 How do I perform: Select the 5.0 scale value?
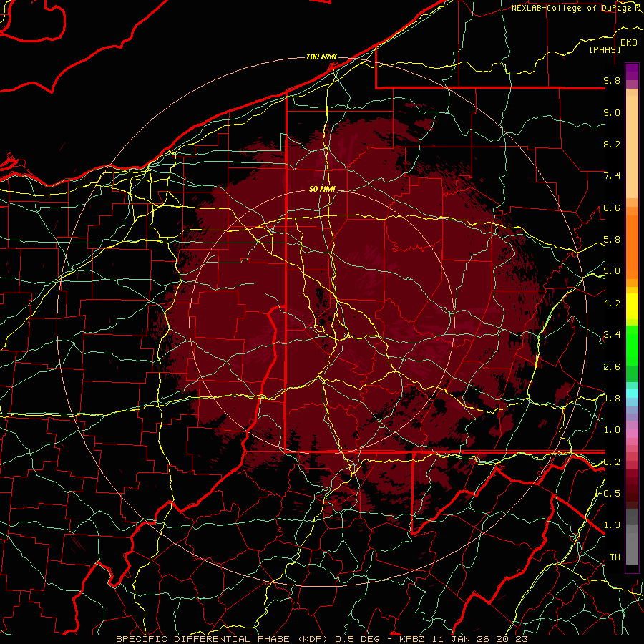[x=612, y=271]
